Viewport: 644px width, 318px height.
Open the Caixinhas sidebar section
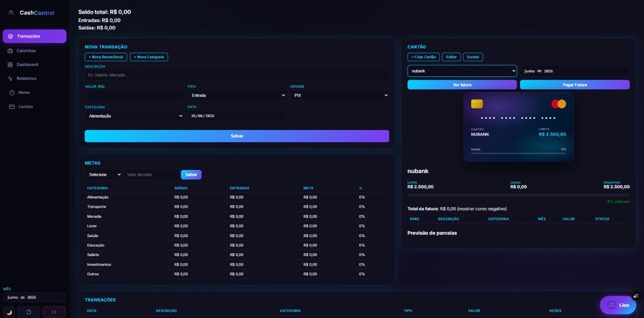[x=34, y=51]
